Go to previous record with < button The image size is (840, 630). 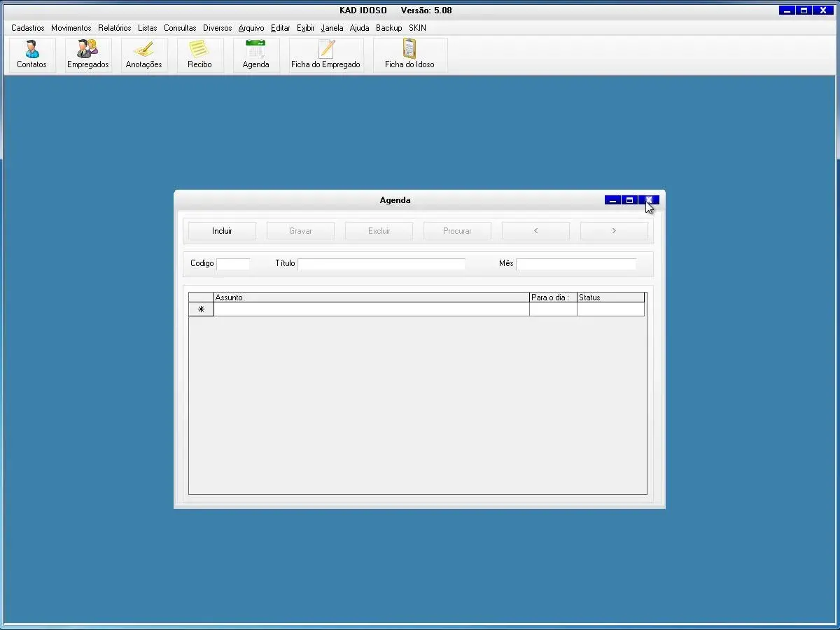pos(535,231)
